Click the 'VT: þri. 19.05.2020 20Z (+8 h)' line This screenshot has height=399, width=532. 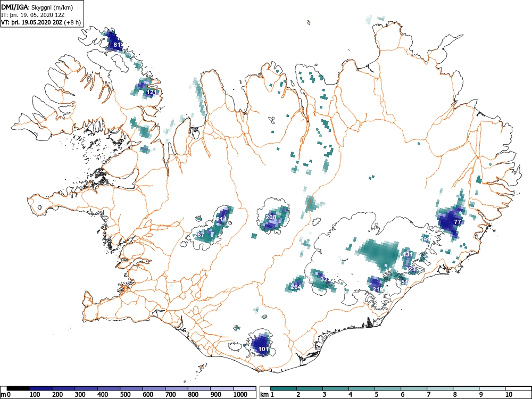click(41, 22)
